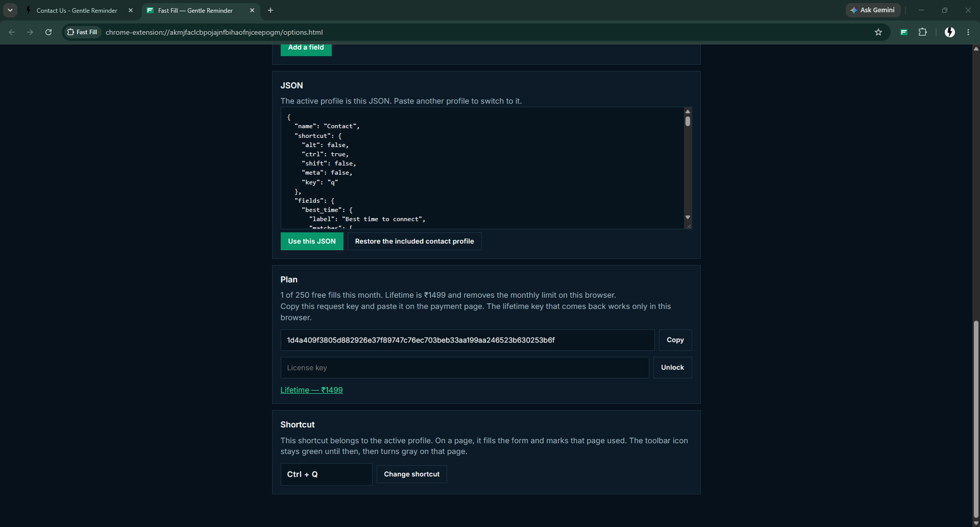Open the Lifetime — ₹1499 link
Screen dimensions: 980x527
point(312,390)
